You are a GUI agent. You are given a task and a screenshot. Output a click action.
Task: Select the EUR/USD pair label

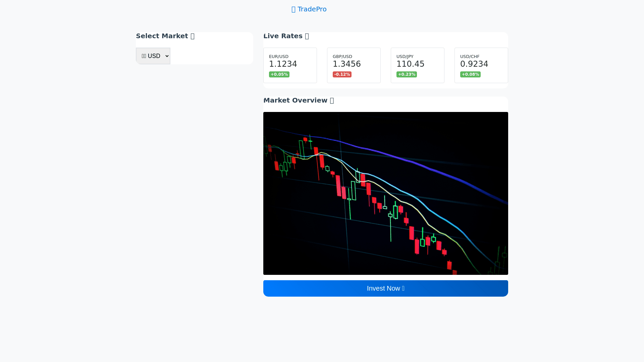pos(278,57)
